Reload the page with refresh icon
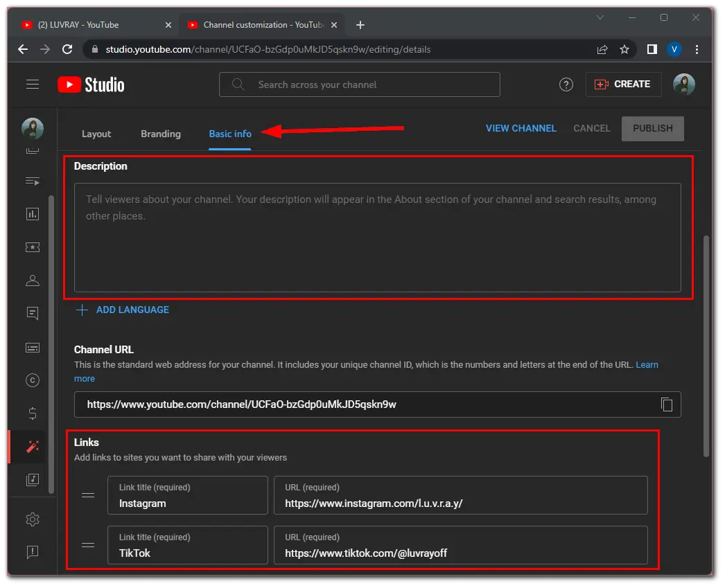The width and height of the screenshot is (725, 588). (x=67, y=49)
